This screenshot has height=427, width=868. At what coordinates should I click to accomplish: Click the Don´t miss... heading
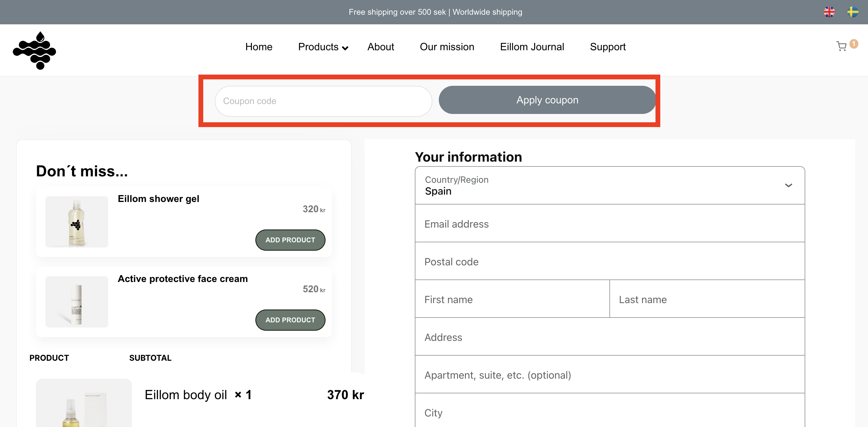(x=82, y=171)
